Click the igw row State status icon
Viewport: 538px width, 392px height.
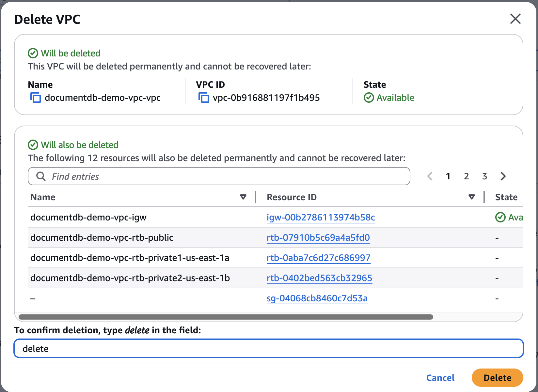[500, 217]
